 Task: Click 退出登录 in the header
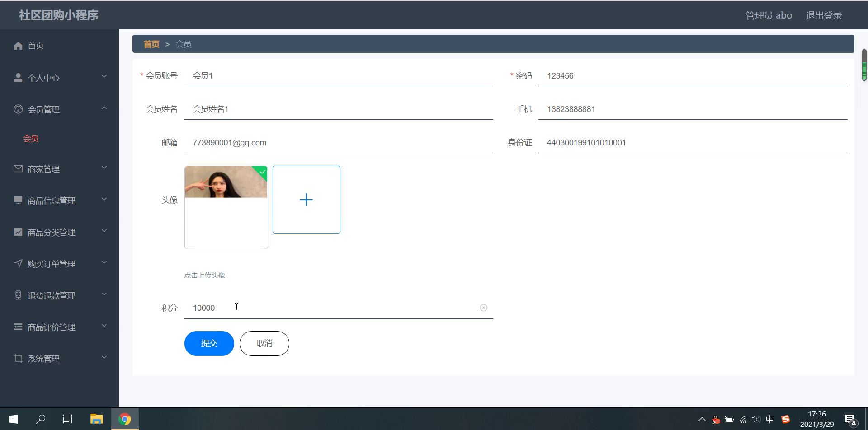coord(824,15)
